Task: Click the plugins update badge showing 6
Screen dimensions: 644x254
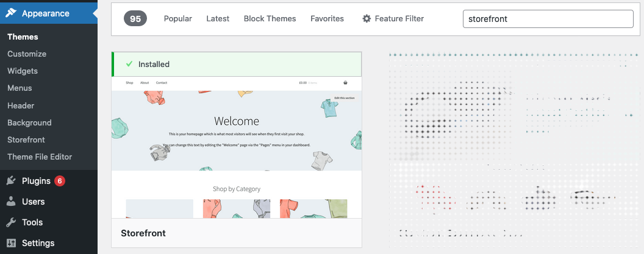Action: pyautogui.click(x=60, y=181)
